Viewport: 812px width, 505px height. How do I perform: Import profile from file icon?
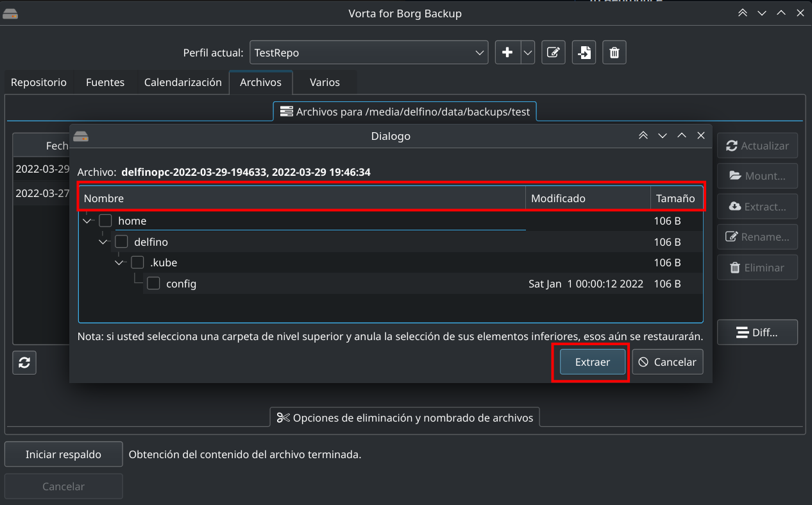584,53
